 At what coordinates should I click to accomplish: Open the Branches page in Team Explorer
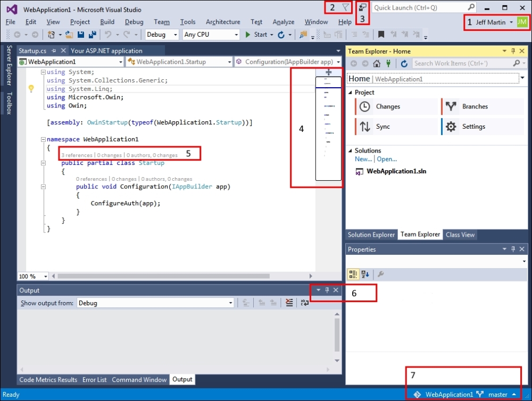[475, 106]
